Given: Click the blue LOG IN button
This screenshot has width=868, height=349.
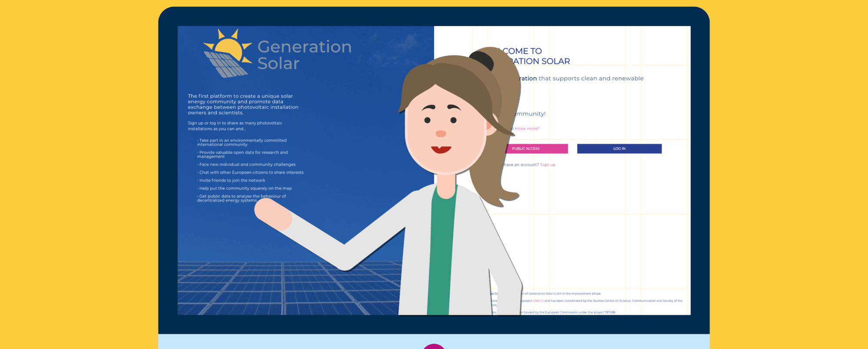Looking at the screenshot, I should [619, 149].
